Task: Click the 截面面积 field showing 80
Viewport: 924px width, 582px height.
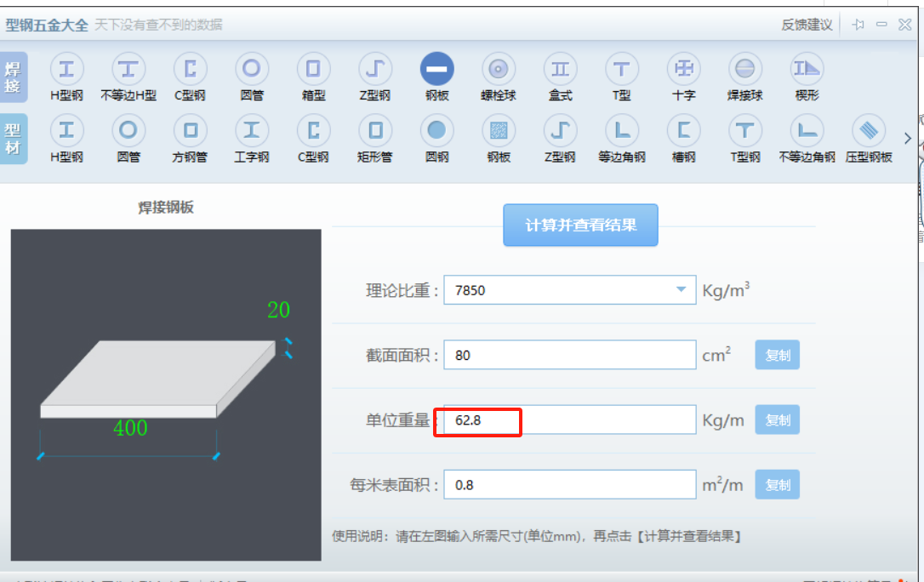Action: click(570, 355)
